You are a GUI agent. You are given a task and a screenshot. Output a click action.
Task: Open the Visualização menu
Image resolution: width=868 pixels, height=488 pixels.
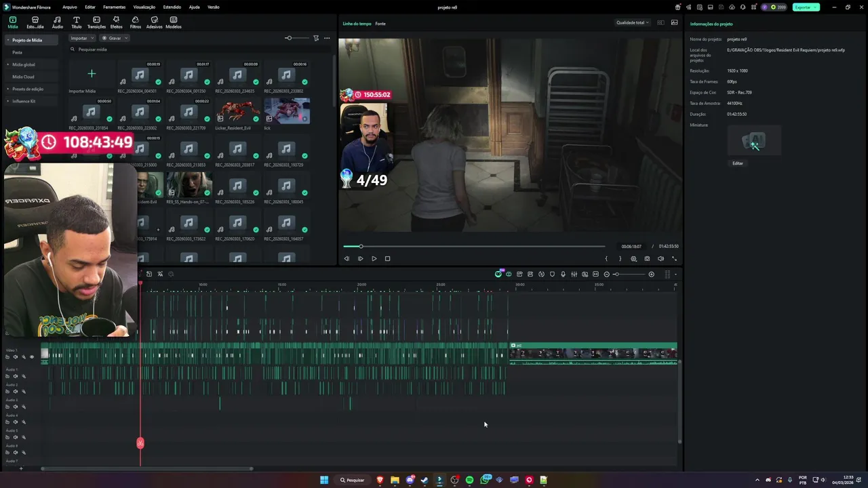point(144,7)
